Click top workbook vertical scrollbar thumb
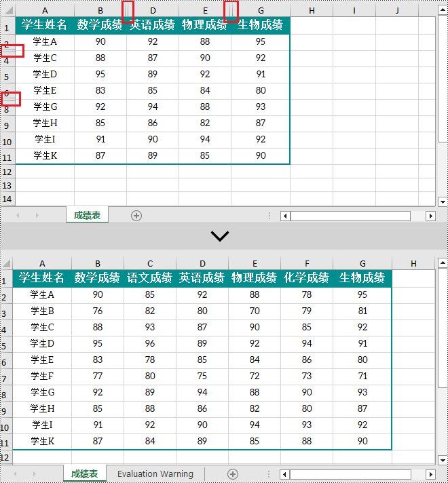The image size is (448, 483). pos(443,79)
